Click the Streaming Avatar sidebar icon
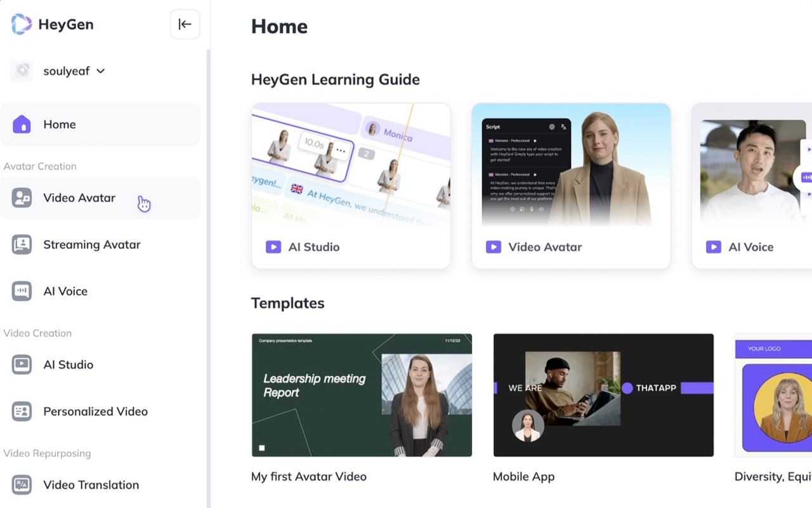This screenshot has width=812, height=508. [x=22, y=244]
